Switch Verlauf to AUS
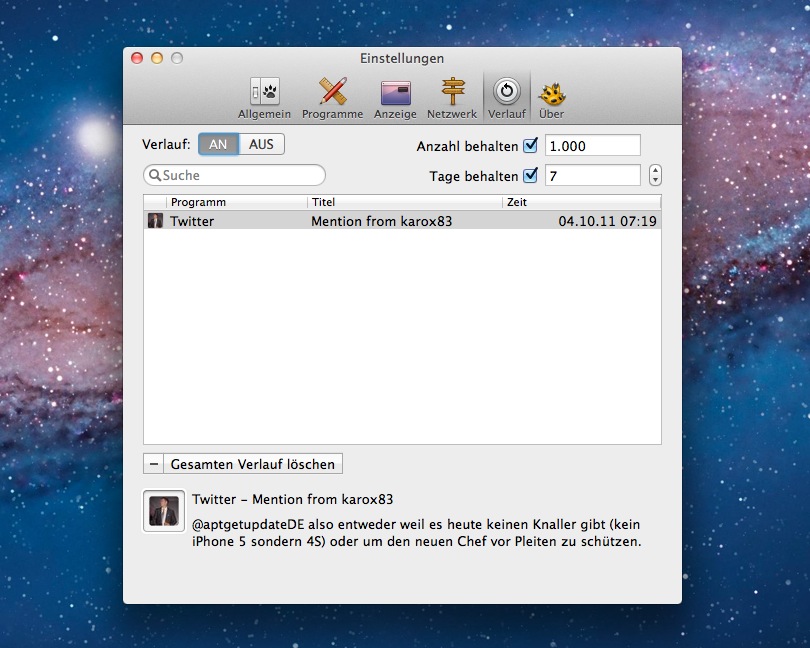Screen dimensions: 810x648 261,144
